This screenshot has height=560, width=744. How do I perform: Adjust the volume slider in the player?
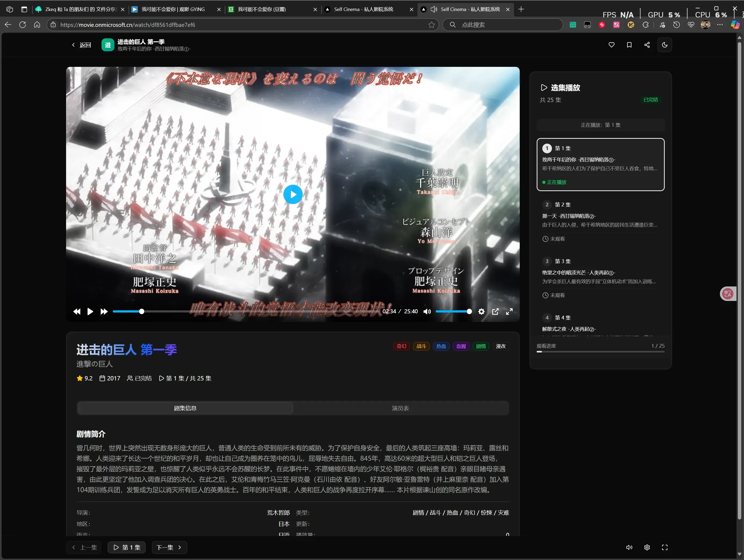(453, 312)
